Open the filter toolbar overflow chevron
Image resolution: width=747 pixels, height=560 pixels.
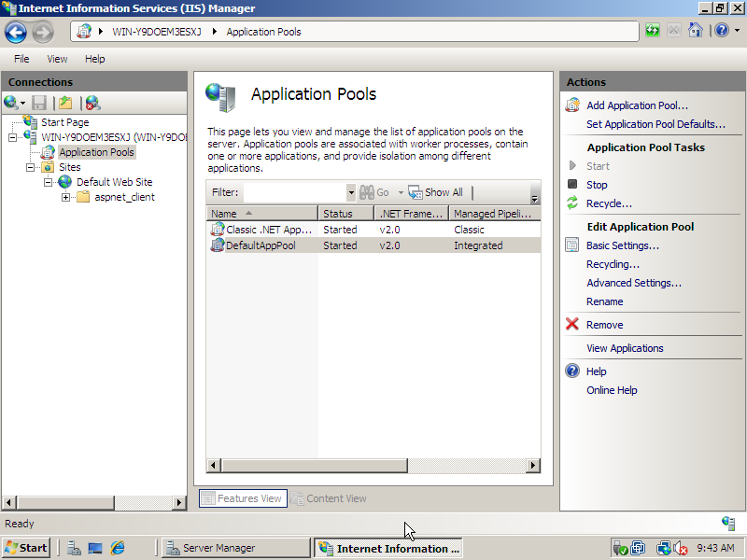[x=534, y=199]
